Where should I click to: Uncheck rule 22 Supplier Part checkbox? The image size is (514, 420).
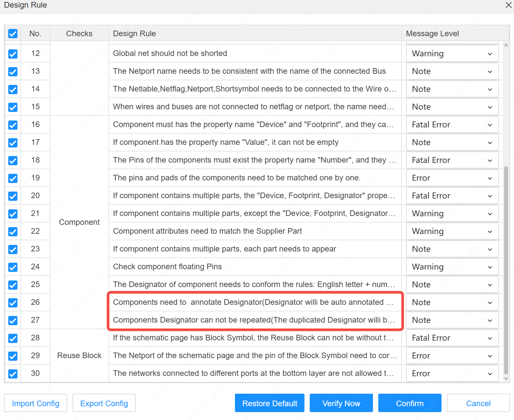tap(13, 231)
